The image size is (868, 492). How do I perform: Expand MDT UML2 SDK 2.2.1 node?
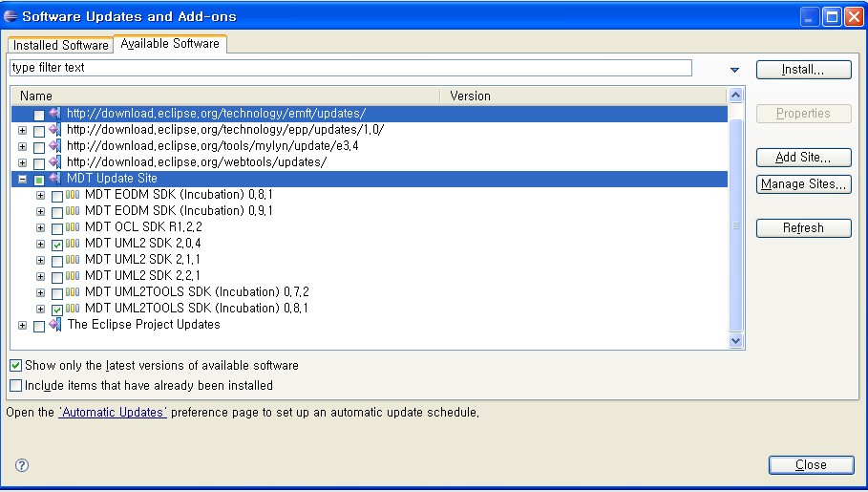click(40, 276)
